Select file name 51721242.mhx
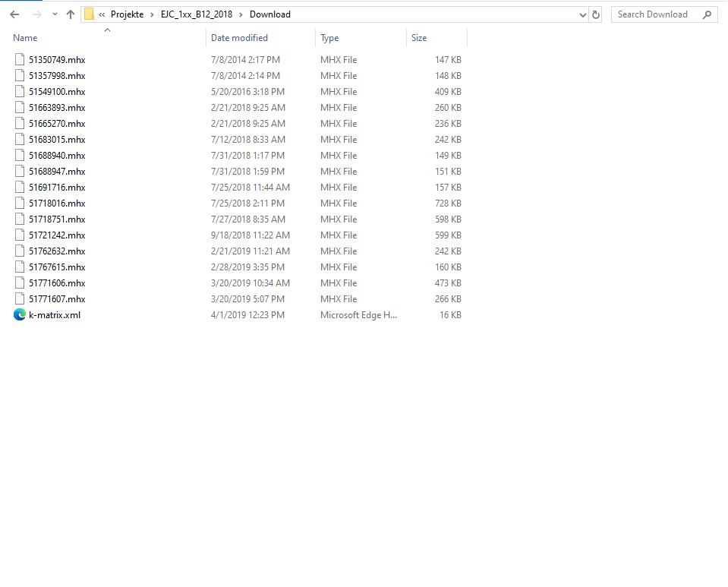 pyautogui.click(x=57, y=235)
